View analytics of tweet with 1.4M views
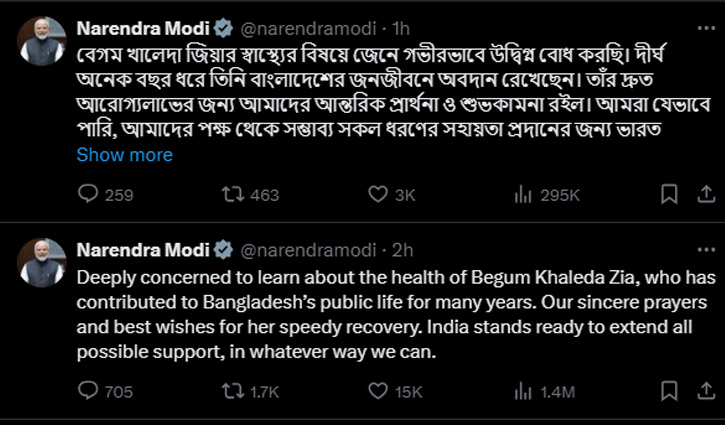The image size is (725, 425). [x=522, y=392]
